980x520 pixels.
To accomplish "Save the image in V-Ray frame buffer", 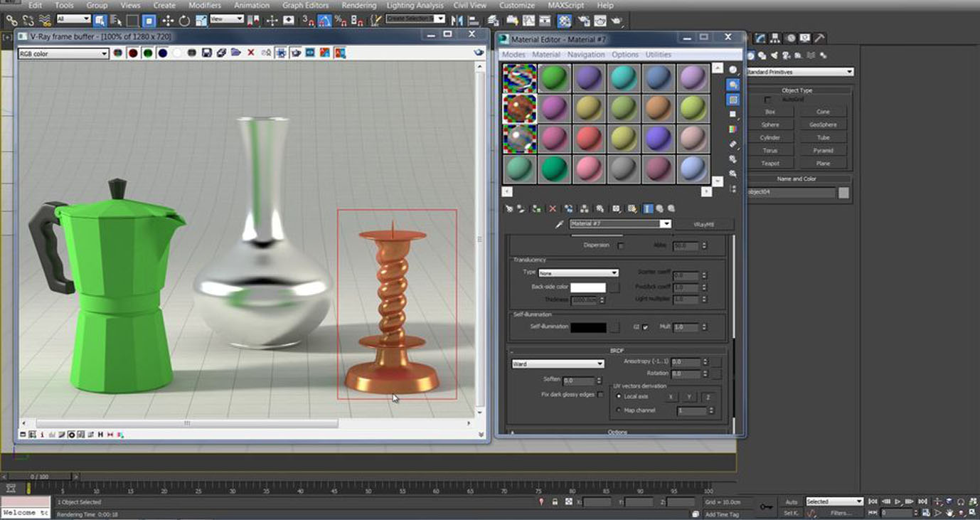I will pos(206,53).
